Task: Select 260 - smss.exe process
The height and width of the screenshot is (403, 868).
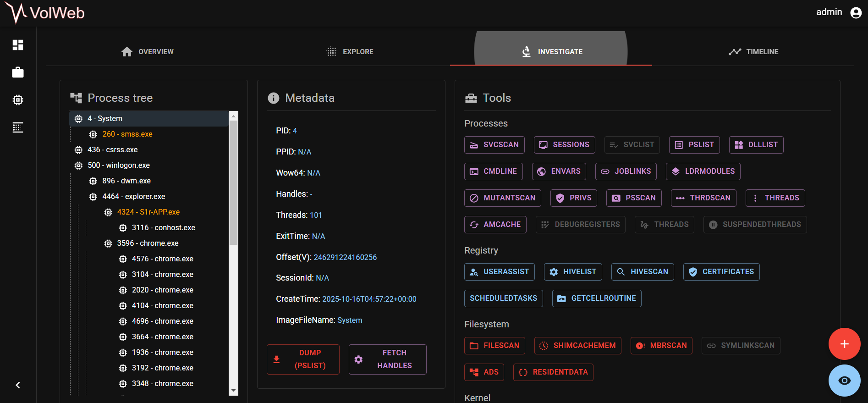Action: coord(127,134)
